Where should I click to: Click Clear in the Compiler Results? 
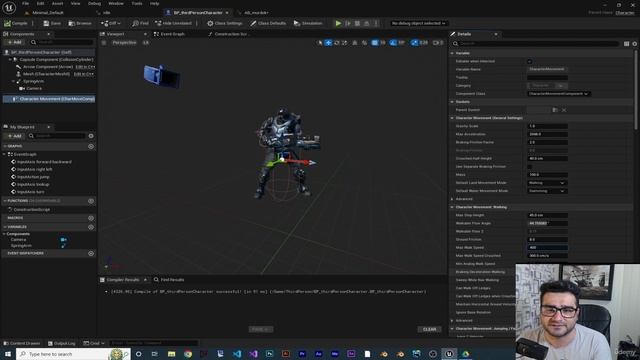click(429, 329)
